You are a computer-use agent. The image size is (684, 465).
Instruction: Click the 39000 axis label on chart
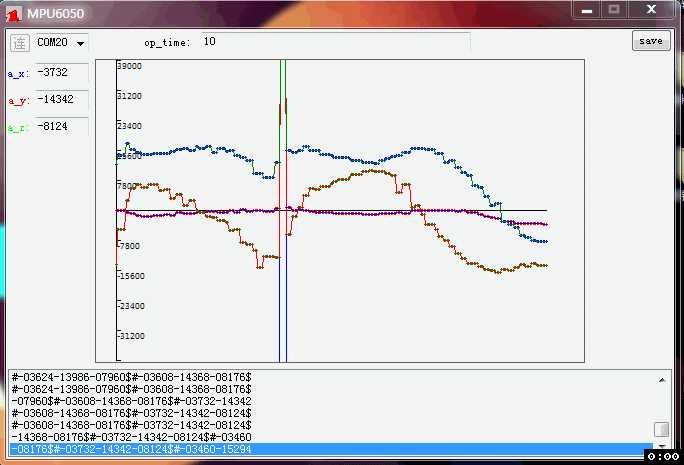(130, 66)
